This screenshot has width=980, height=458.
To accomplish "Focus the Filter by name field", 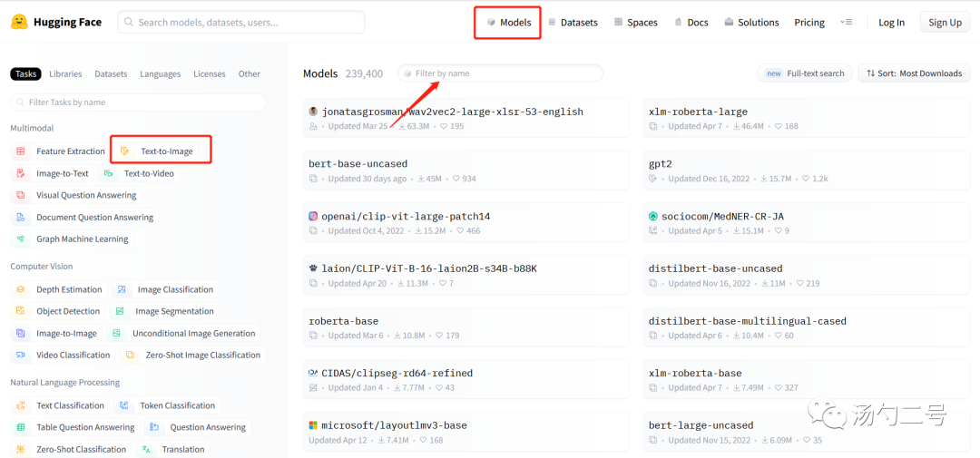I will pyautogui.click(x=500, y=73).
